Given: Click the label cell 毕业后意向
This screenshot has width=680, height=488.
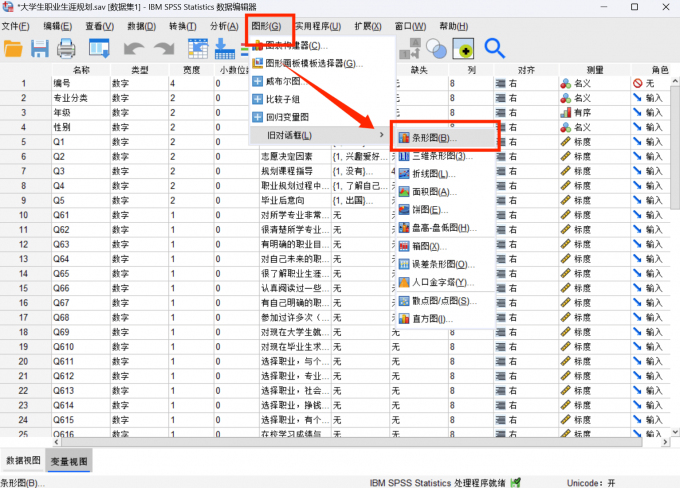Looking at the screenshot, I should pyautogui.click(x=295, y=200).
